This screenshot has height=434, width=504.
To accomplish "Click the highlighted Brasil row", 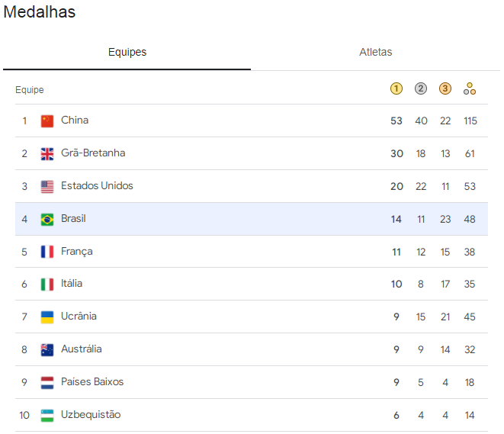I will coord(252,219).
